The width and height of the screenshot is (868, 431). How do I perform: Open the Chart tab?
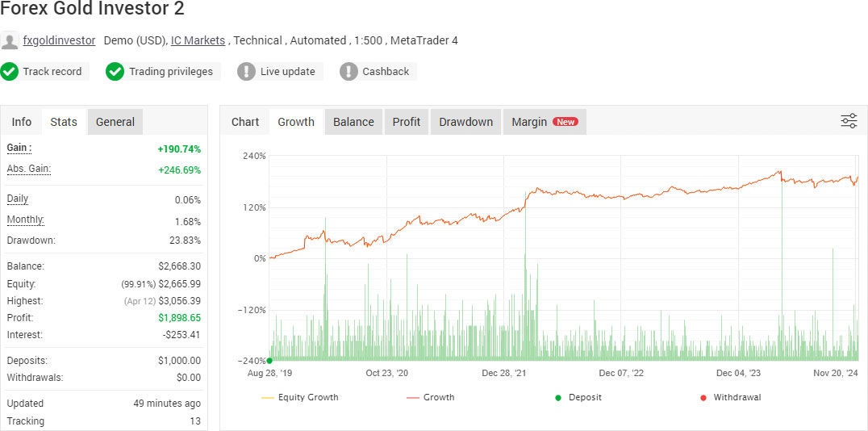(x=245, y=122)
